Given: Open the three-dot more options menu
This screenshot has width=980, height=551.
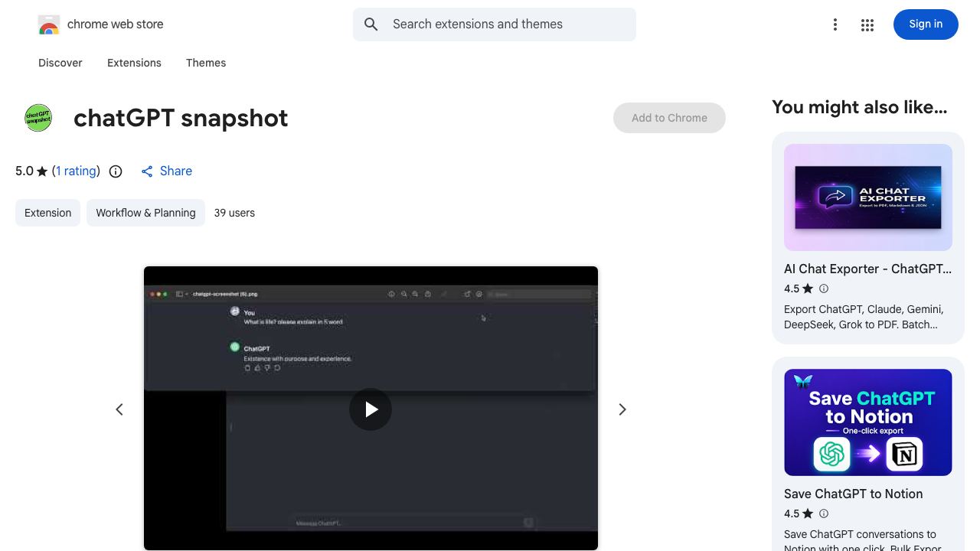Looking at the screenshot, I should pos(835,24).
